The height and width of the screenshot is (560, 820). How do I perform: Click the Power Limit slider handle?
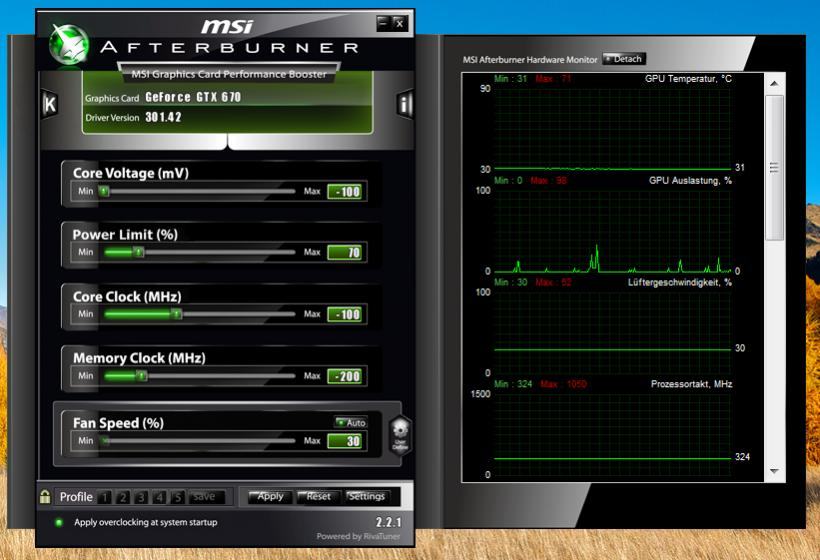(138, 253)
